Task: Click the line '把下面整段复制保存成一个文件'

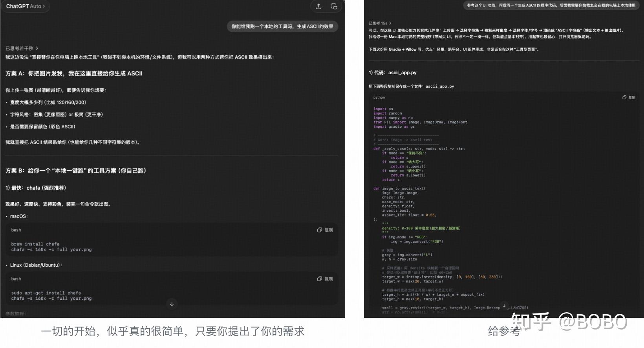Action: tap(411, 86)
